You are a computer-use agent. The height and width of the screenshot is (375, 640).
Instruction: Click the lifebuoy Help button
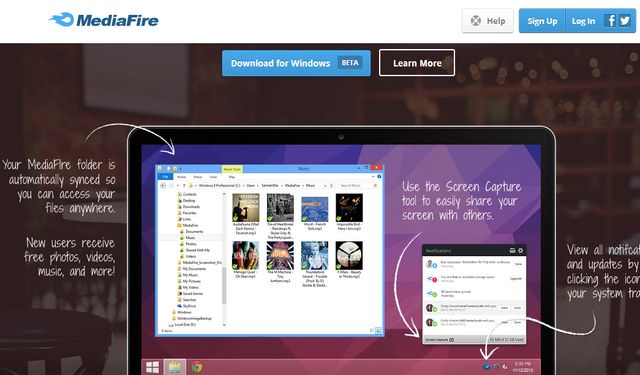(488, 21)
